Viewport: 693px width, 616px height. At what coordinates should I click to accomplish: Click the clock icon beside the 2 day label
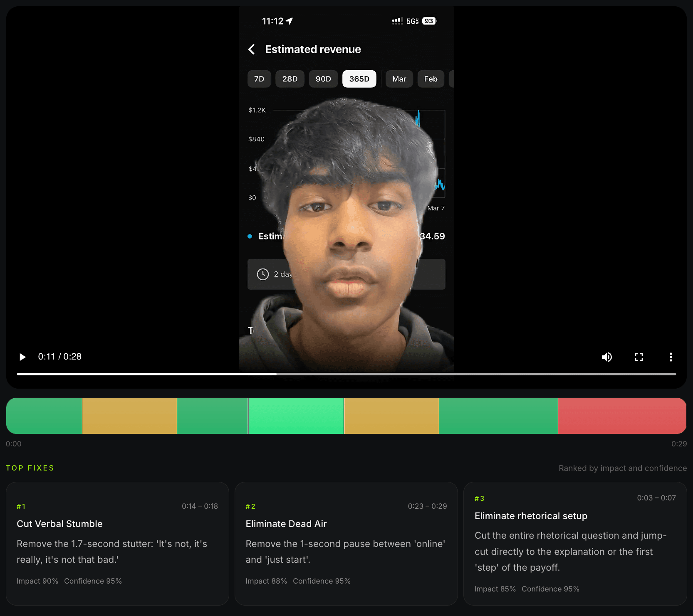click(x=263, y=274)
